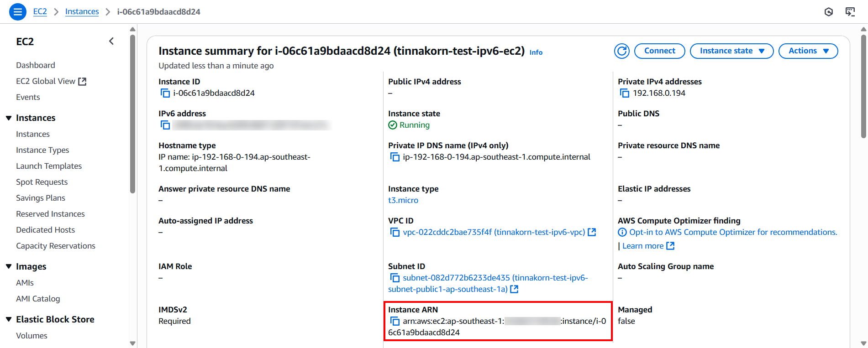This screenshot has height=348, width=868.
Task: Open the hamburger navigation menu
Action: [18, 12]
